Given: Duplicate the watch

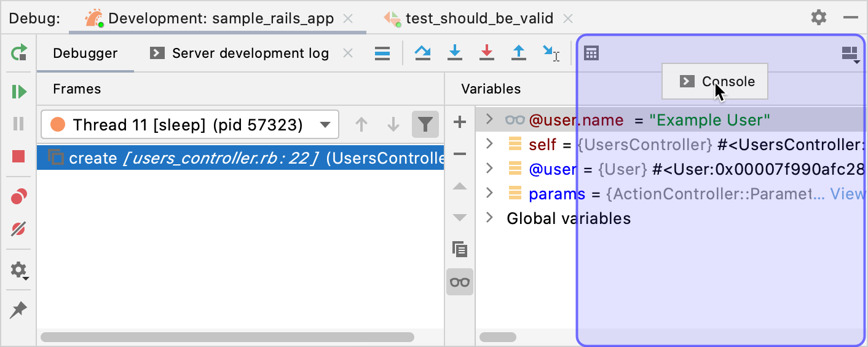Looking at the screenshot, I should pyautogui.click(x=460, y=249).
